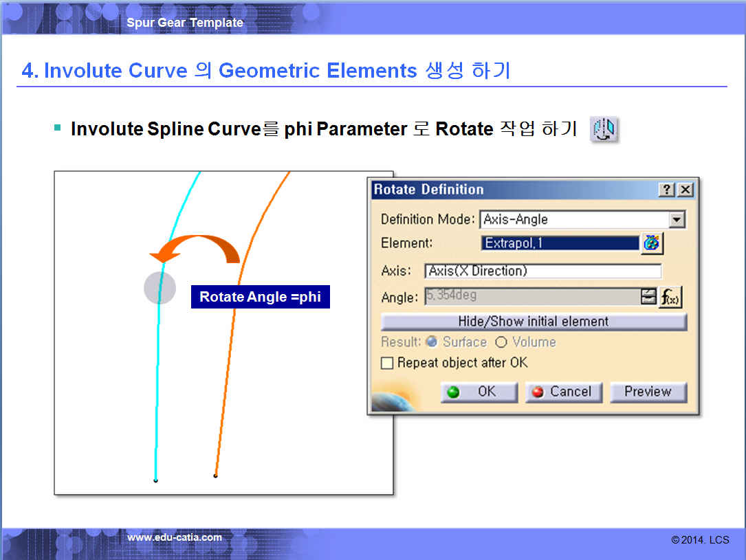Image resolution: width=746 pixels, height=560 pixels.
Task: Open the www.edu-catia.com link
Action: pos(175,537)
